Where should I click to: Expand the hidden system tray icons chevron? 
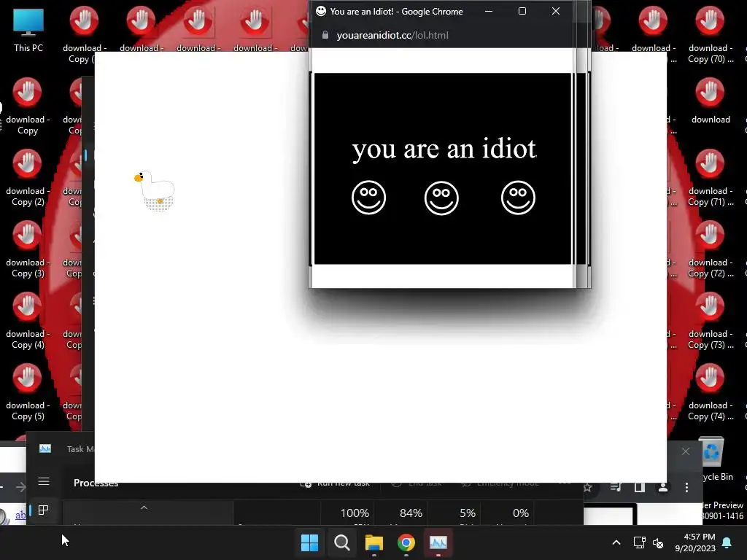pyautogui.click(x=616, y=542)
